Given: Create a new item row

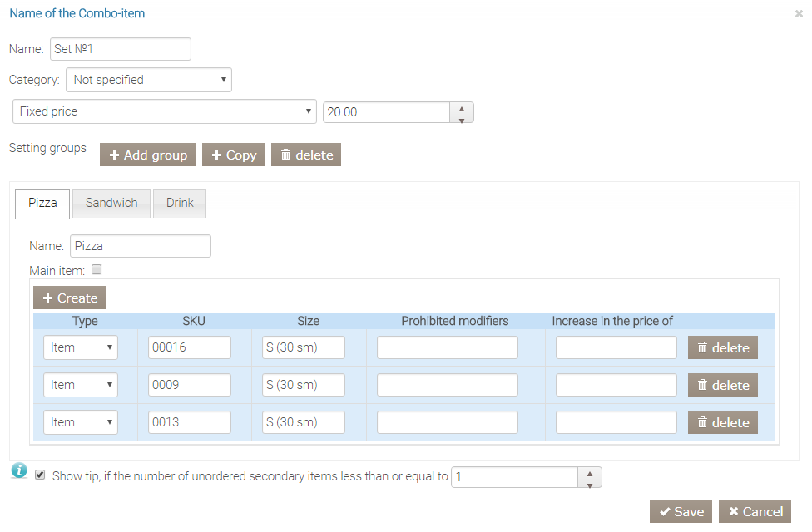Looking at the screenshot, I should coord(69,298).
